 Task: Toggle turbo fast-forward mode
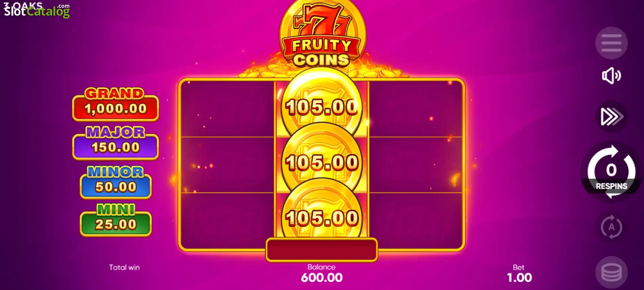pyautogui.click(x=611, y=117)
